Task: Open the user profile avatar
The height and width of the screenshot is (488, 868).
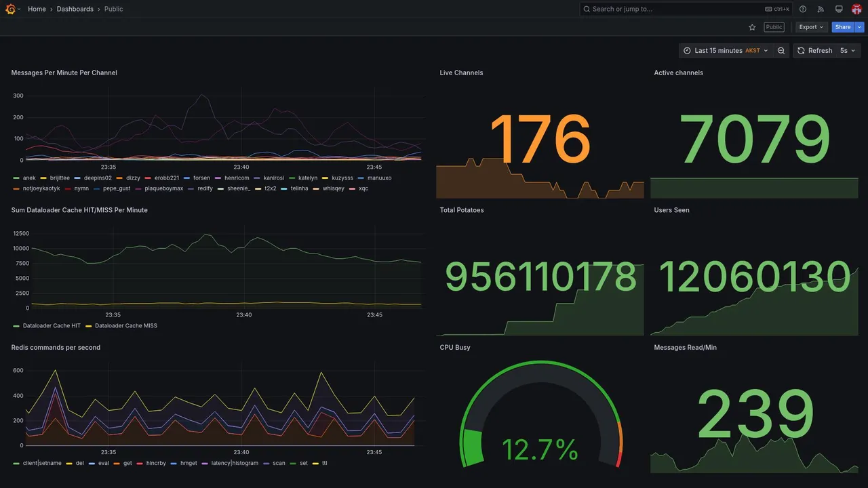Action: [856, 9]
